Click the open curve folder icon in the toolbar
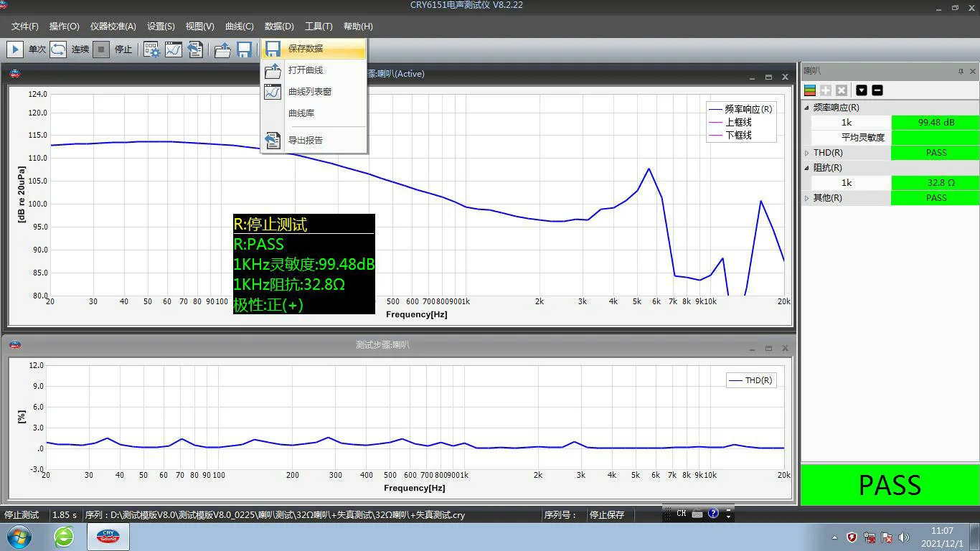Screen dimensions: 980x551 tap(222, 50)
